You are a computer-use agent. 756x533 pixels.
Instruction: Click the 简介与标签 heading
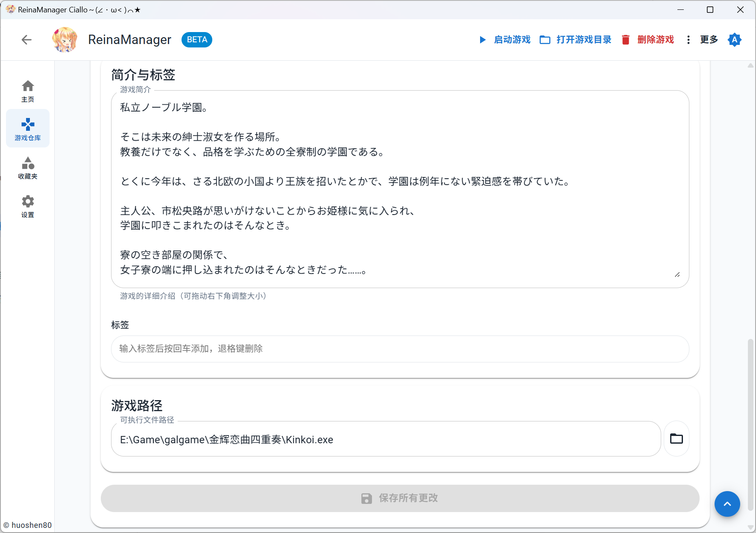(x=144, y=75)
